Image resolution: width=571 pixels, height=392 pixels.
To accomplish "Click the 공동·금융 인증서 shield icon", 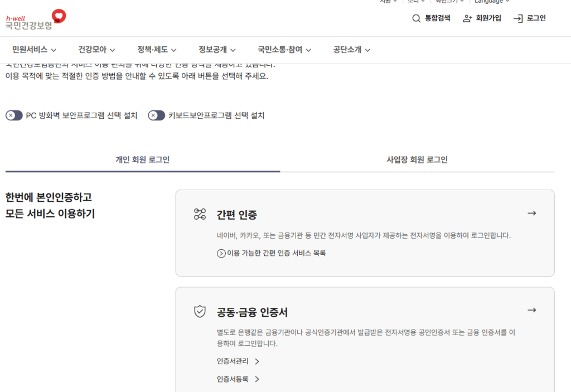I will tap(200, 312).
